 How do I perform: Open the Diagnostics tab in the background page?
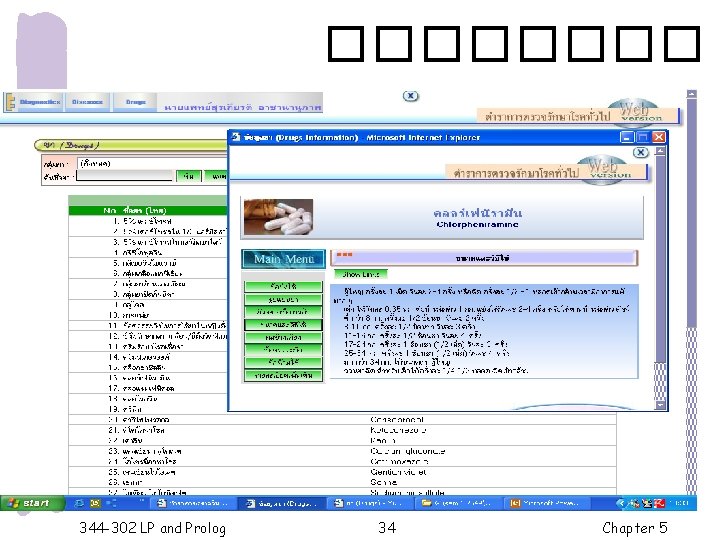[40, 102]
